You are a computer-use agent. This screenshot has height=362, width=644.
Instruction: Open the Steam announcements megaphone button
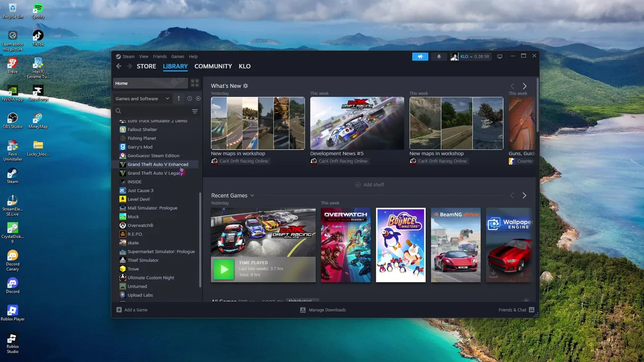420,57
